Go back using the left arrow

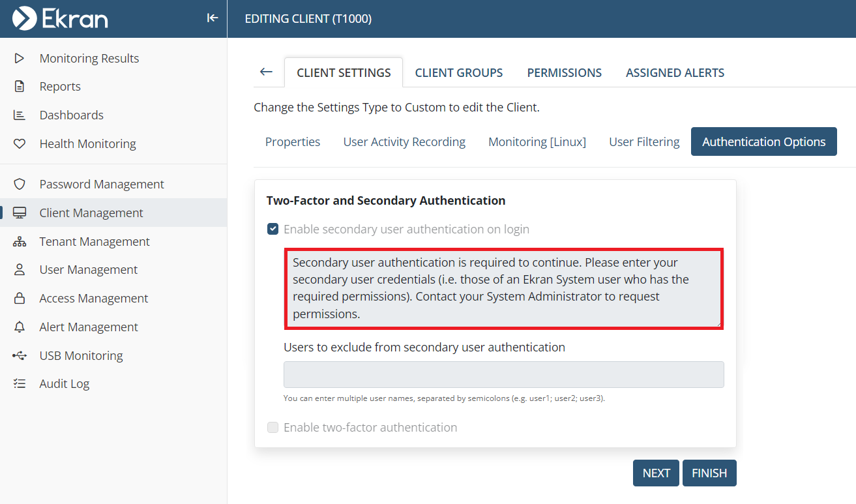266,72
